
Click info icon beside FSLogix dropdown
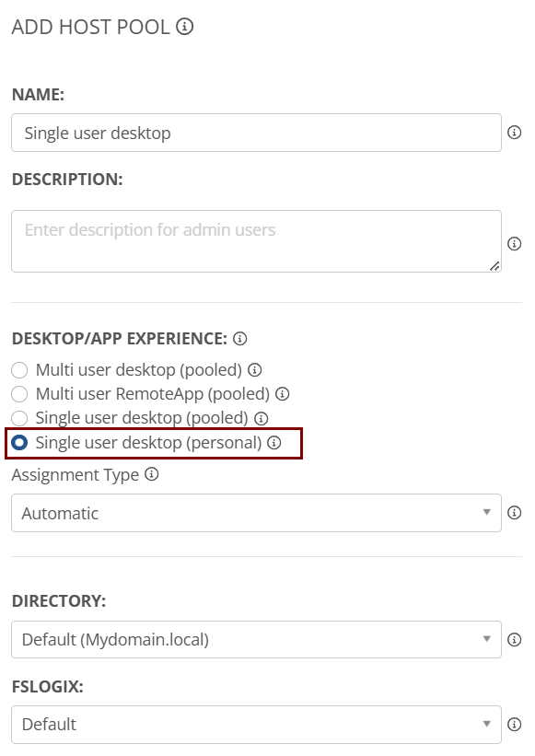pyautogui.click(x=514, y=724)
